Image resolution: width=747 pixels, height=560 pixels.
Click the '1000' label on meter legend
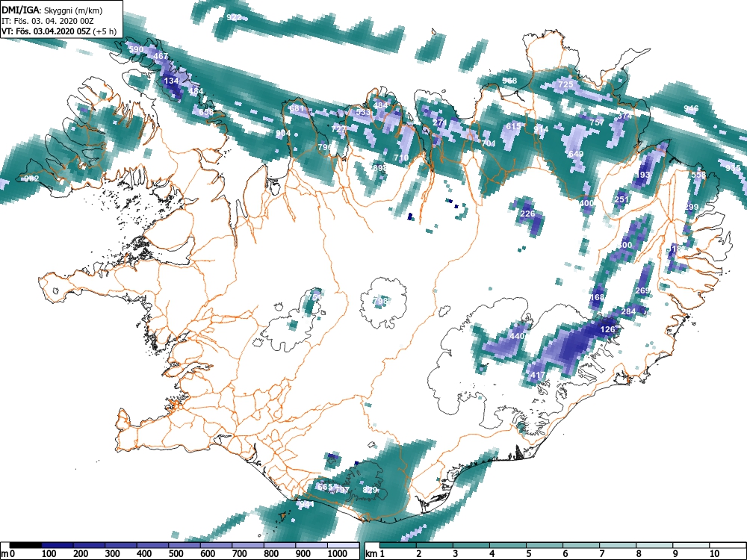click(x=338, y=553)
